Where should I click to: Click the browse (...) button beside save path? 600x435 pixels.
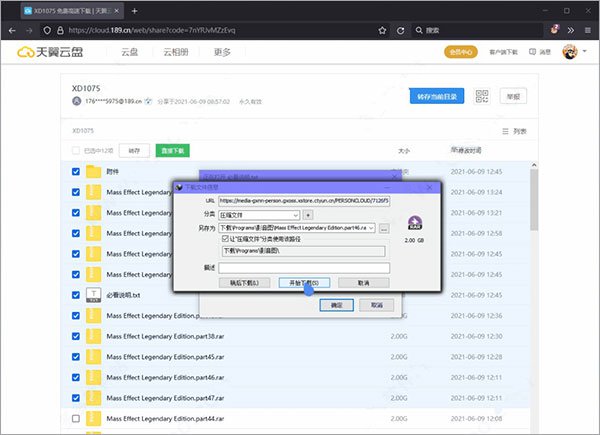click(384, 228)
